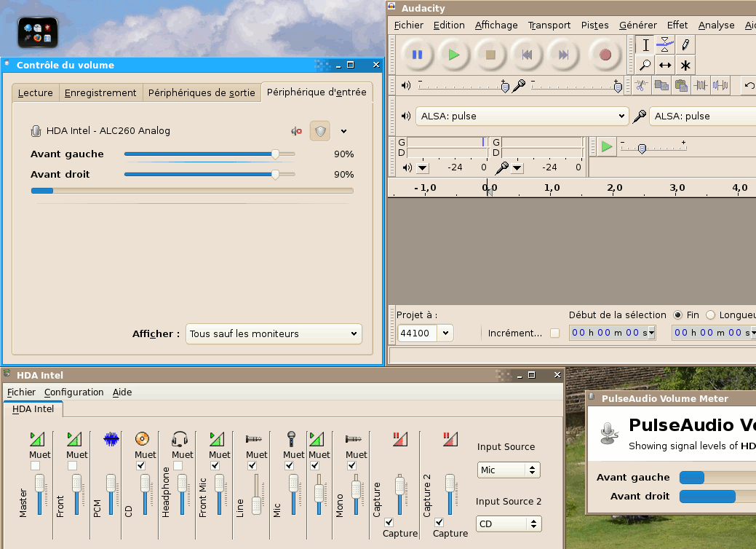The width and height of the screenshot is (756, 549).
Task: Mute the HDA Intel input in Contrôle du volume
Action: (x=296, y=131)
